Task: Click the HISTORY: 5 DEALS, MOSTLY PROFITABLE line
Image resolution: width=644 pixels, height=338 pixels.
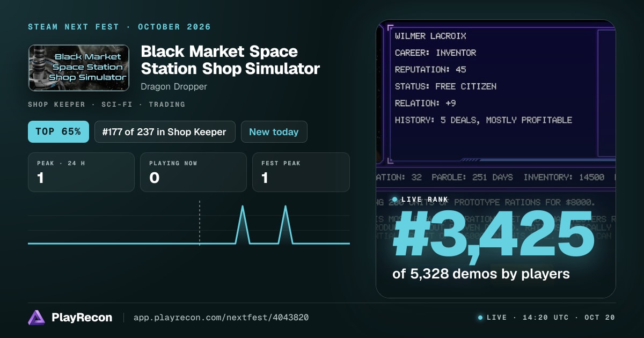Action: pos(484,120)
